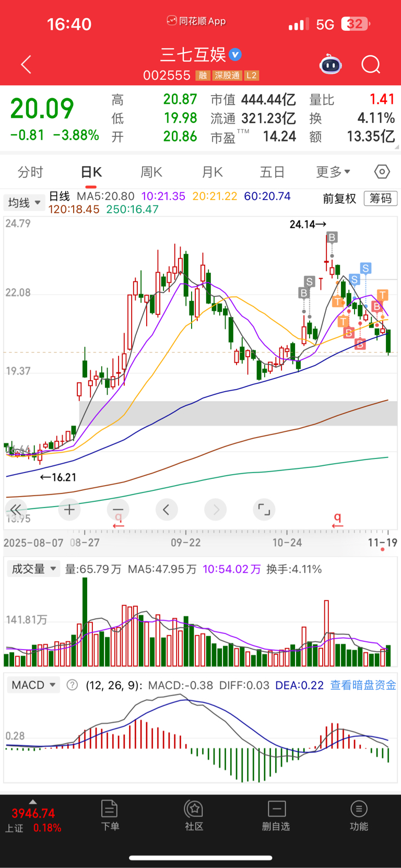
Task: Switch to 分时 intraday tab
Action: coord(30,172)
